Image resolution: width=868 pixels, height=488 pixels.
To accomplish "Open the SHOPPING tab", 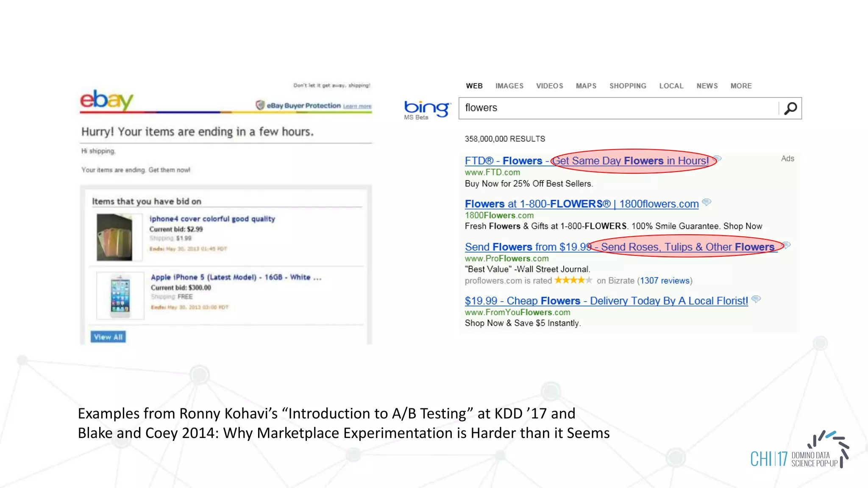I will 628,86.
